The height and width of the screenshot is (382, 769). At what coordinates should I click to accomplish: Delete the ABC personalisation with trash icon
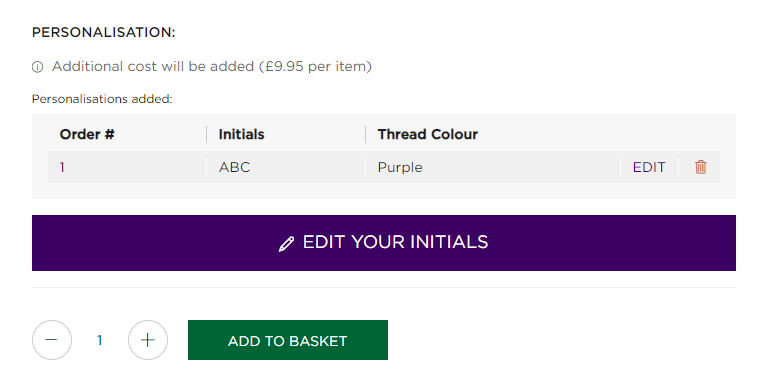click(700, 167)
